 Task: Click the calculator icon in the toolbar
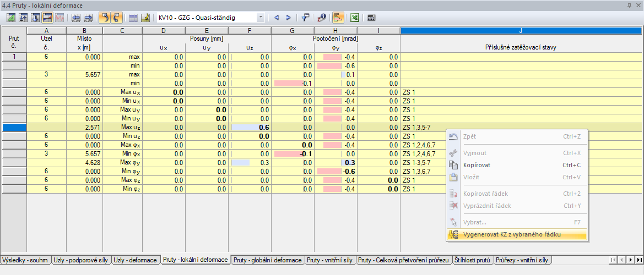click(371, 18)
